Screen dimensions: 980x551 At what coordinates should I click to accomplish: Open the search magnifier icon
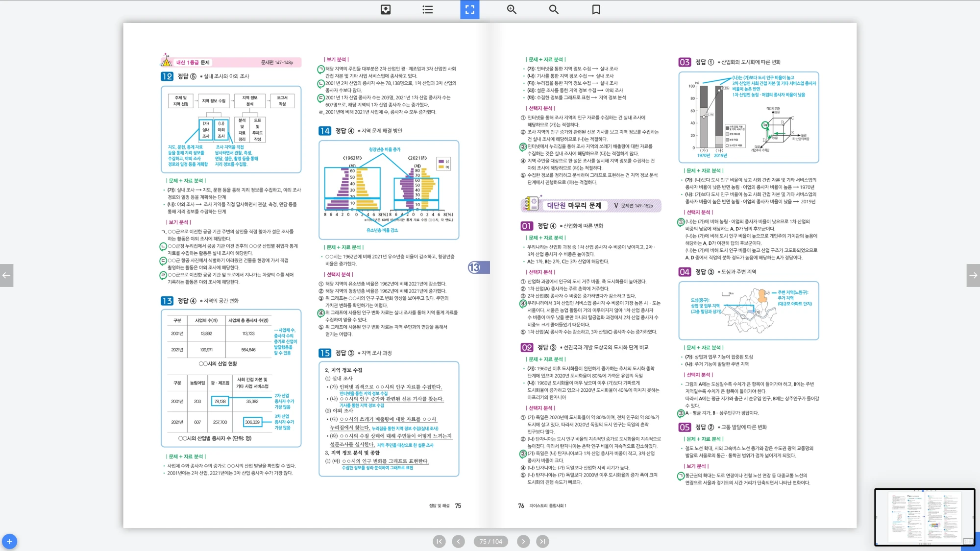(x=554, y=9)
